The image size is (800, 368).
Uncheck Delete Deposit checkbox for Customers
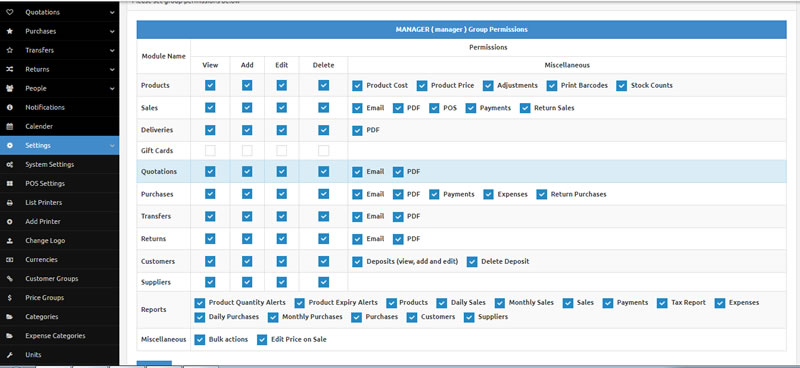pos(472,261)
